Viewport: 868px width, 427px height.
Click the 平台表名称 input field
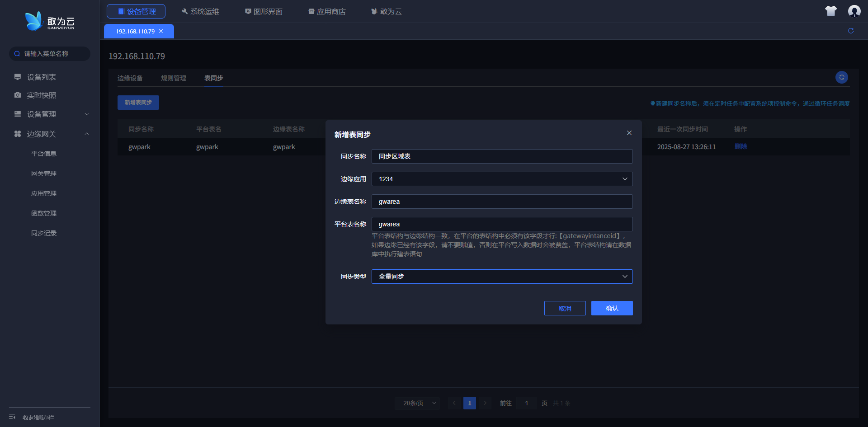(x=502, y=224)
